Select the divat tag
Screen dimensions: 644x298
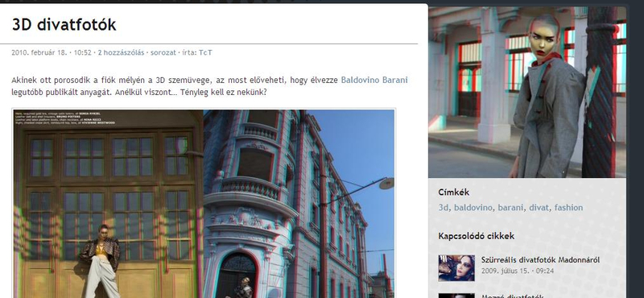pos(539,208)
